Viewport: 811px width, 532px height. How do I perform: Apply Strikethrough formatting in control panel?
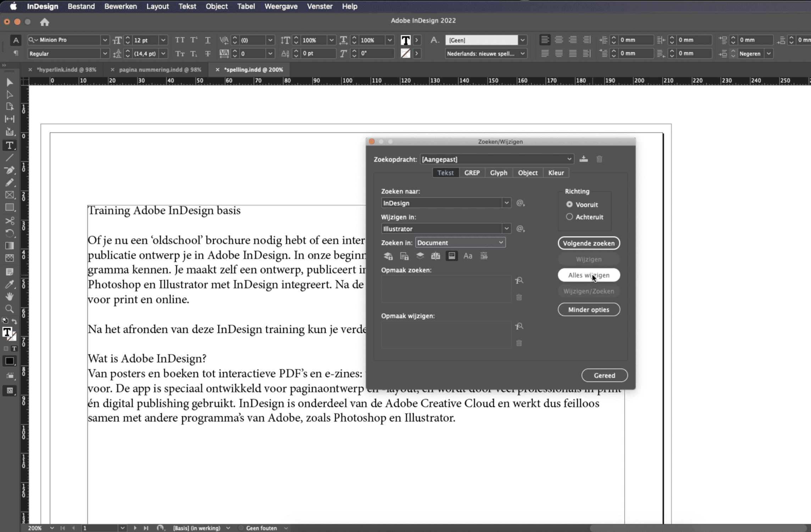coord(208,54)
